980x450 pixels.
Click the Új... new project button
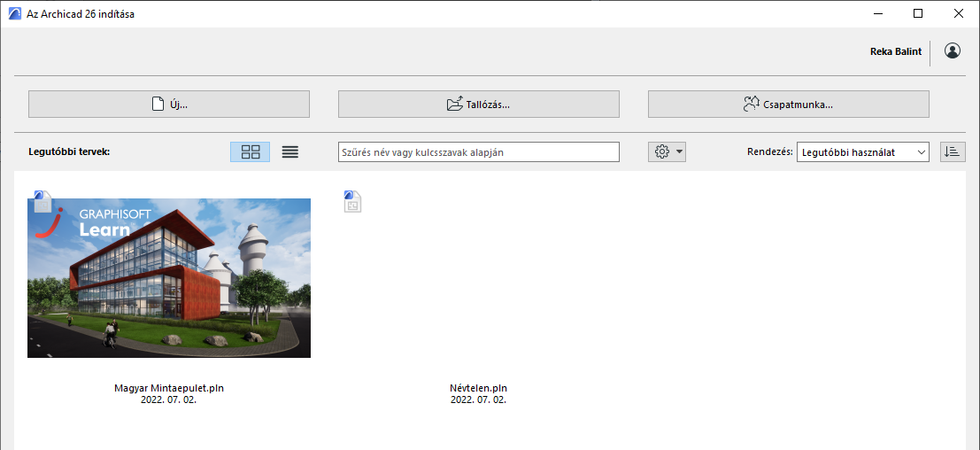[x=169, y=105]
